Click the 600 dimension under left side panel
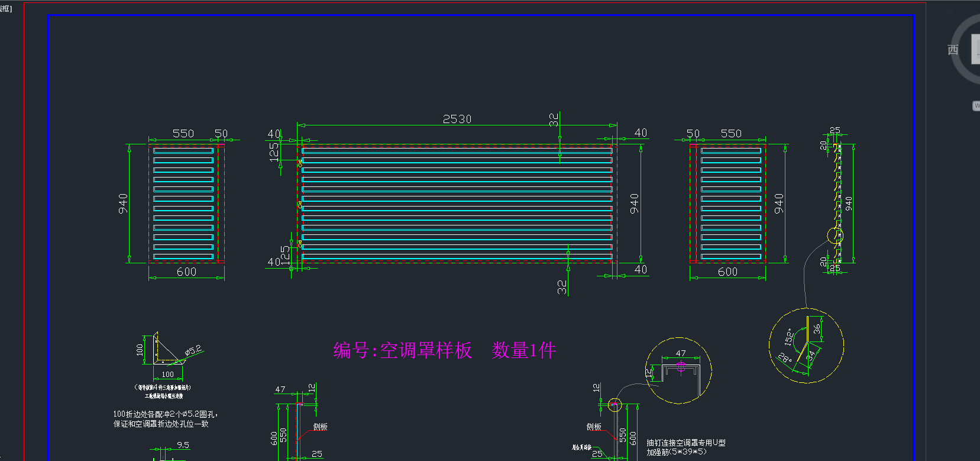Image resolution: width=980 pixels, height=461 pixels. (x=186, y=272)
